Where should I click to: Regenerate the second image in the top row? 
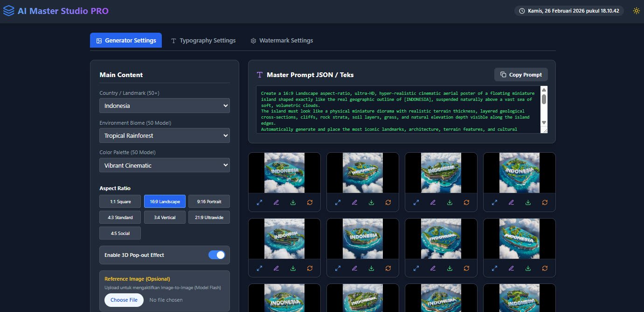click(x=388, y=202)
